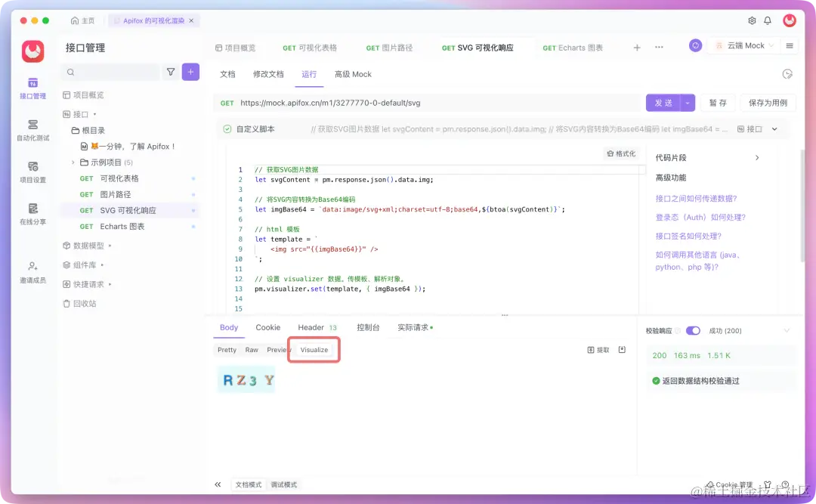The image size is (816, 504).
Task: Switch to the 文档 tab
Action: tap(227, 75)
